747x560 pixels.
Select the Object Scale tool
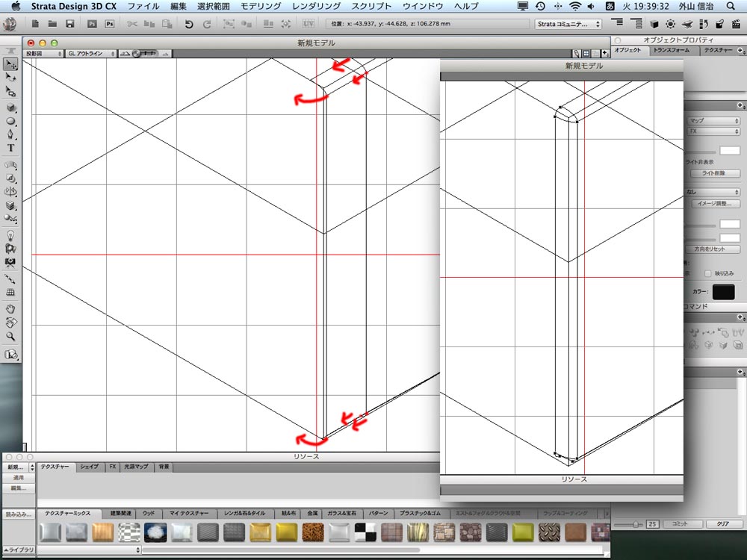10,91
